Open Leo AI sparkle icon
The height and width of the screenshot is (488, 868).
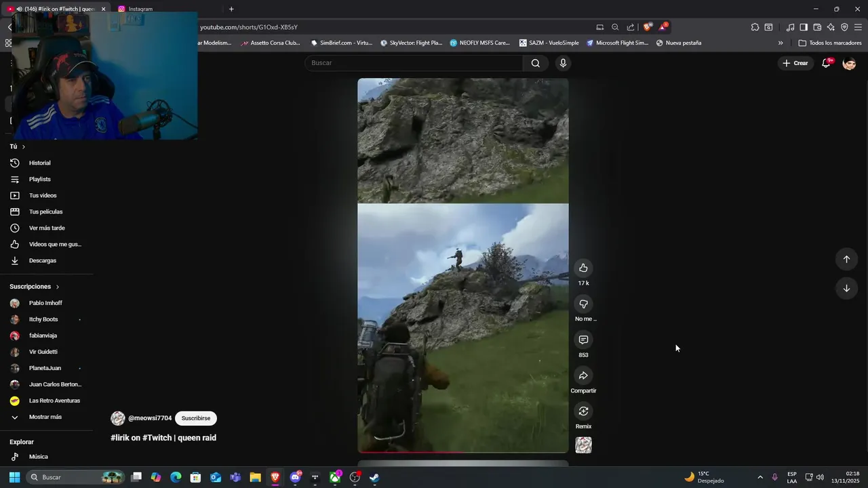[x=831, y=28]
